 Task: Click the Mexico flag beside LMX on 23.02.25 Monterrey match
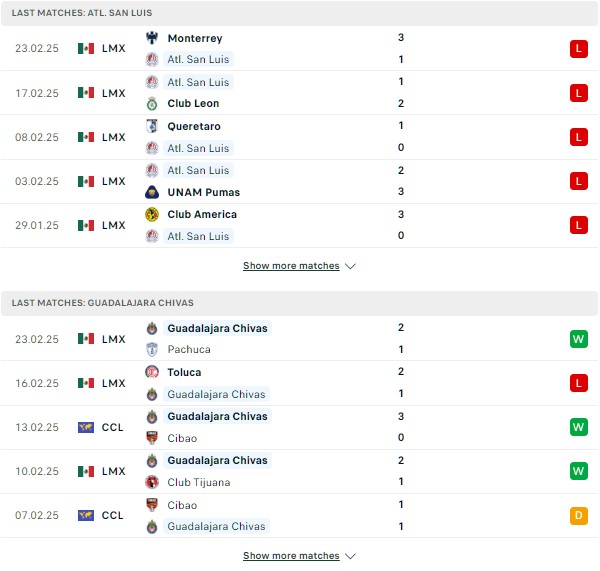(x=86, y=48)
